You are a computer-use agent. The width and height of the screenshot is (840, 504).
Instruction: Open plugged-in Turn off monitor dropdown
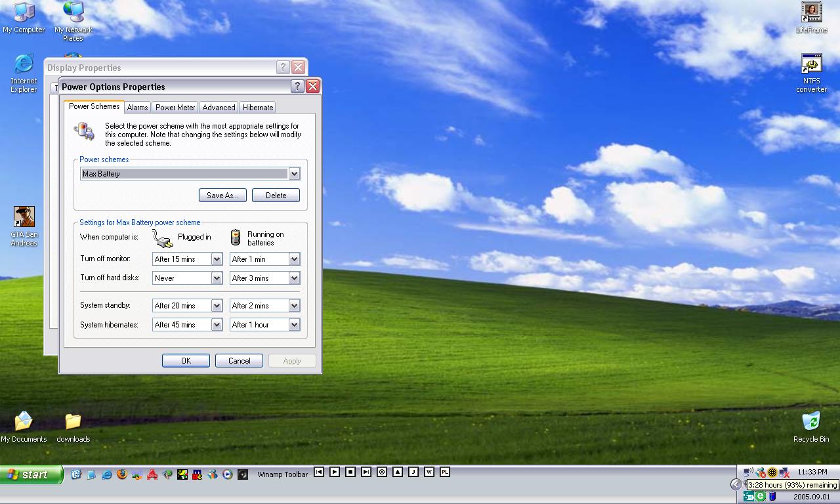217,259
